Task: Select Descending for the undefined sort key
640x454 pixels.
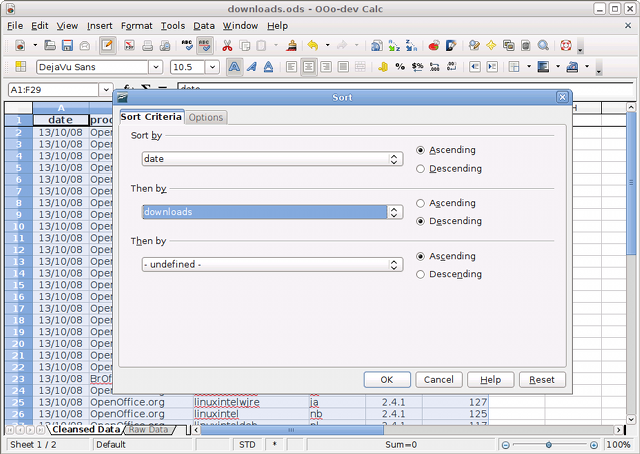Action: [421, 274]
